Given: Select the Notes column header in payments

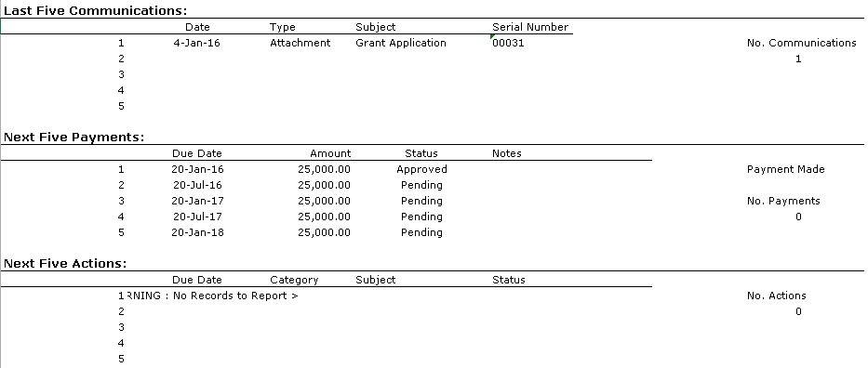Looking at the screenshot, I should click(506, 153).
